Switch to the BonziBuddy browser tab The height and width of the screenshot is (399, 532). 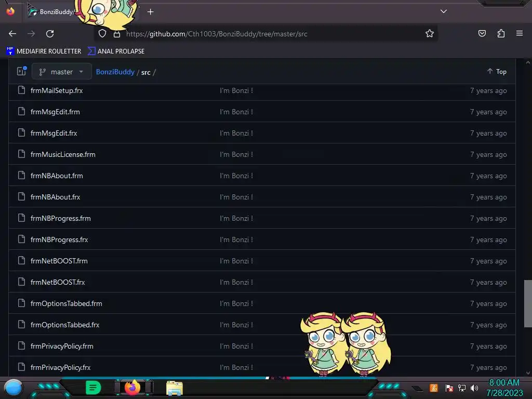[56, 12]
